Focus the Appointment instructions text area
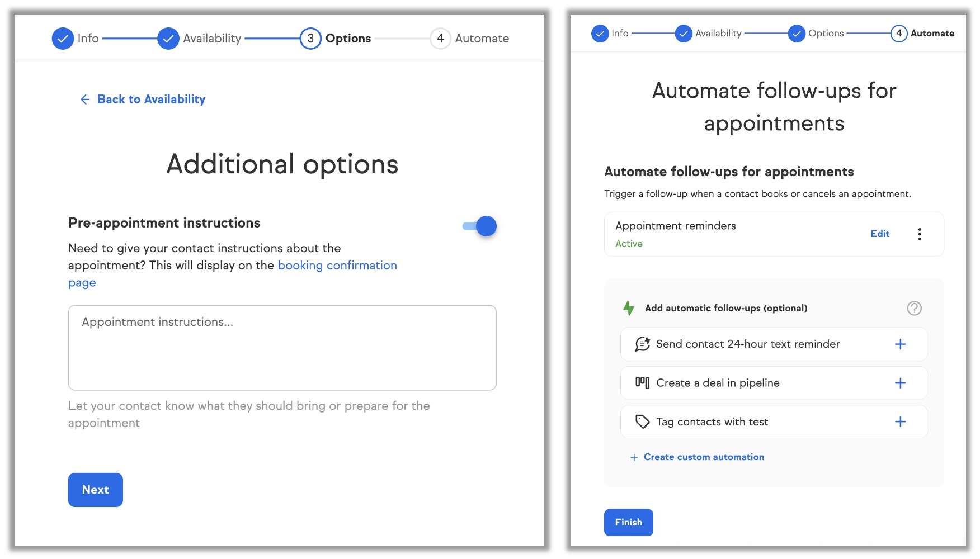 [282, 348]
